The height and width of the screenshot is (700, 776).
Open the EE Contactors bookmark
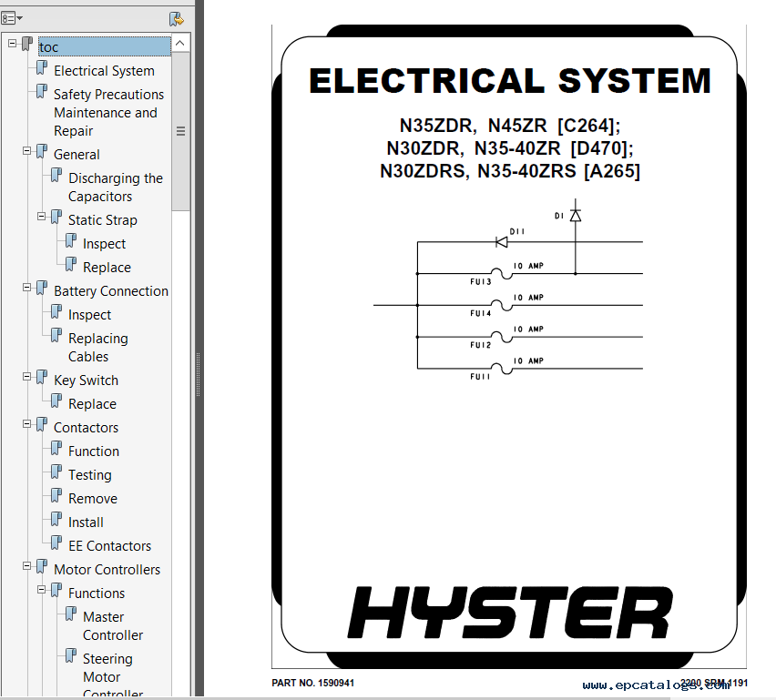[109, 546]
